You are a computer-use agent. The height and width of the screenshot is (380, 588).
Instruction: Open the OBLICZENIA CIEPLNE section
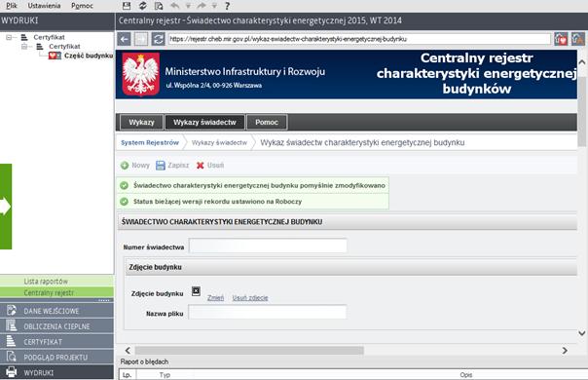pos(56,326)
